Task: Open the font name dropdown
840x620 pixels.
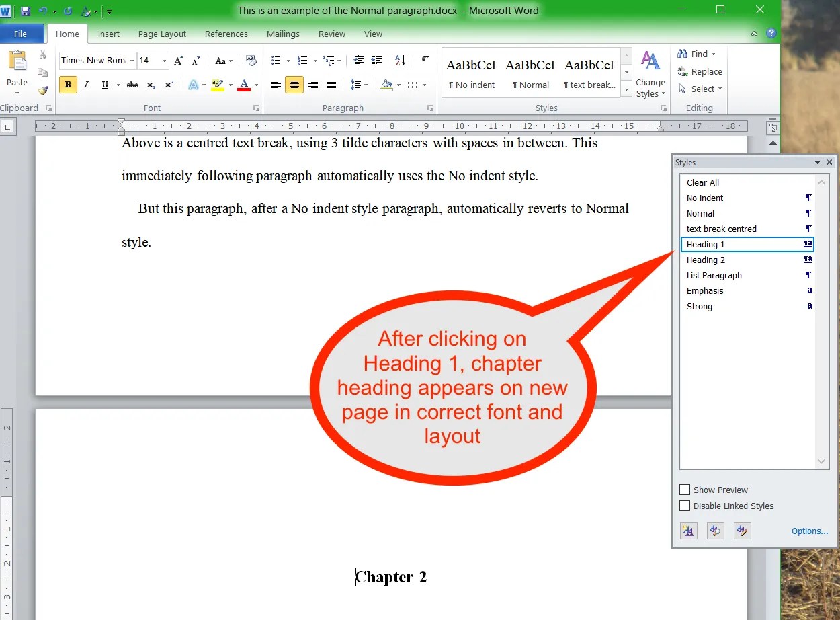Action: pos(132,61)
